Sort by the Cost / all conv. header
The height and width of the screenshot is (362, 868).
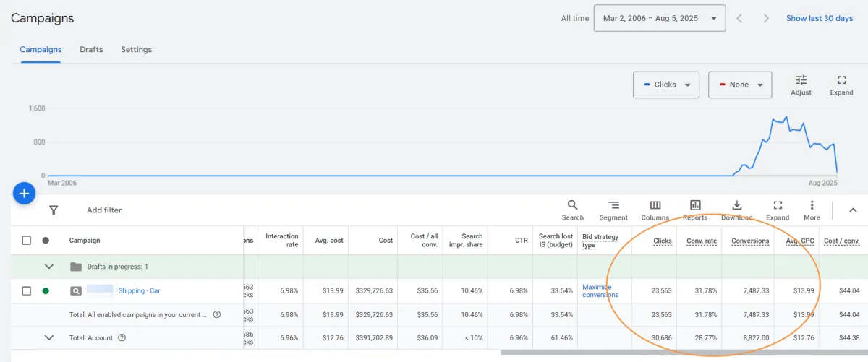coord(424,241)
